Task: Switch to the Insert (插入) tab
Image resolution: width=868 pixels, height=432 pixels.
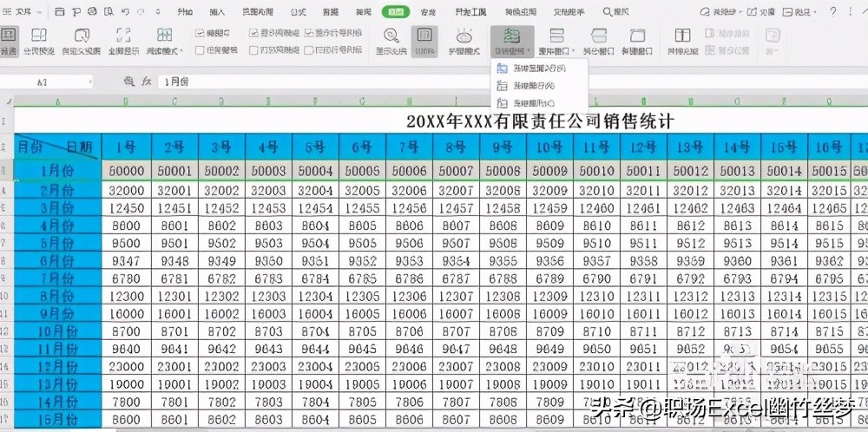Action: tap(217, 12)
